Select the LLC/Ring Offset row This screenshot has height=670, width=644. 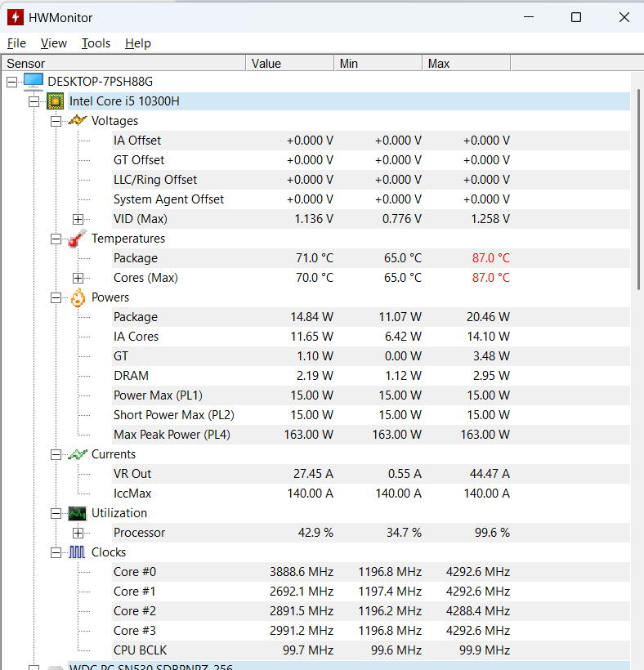tap(371, 180)
